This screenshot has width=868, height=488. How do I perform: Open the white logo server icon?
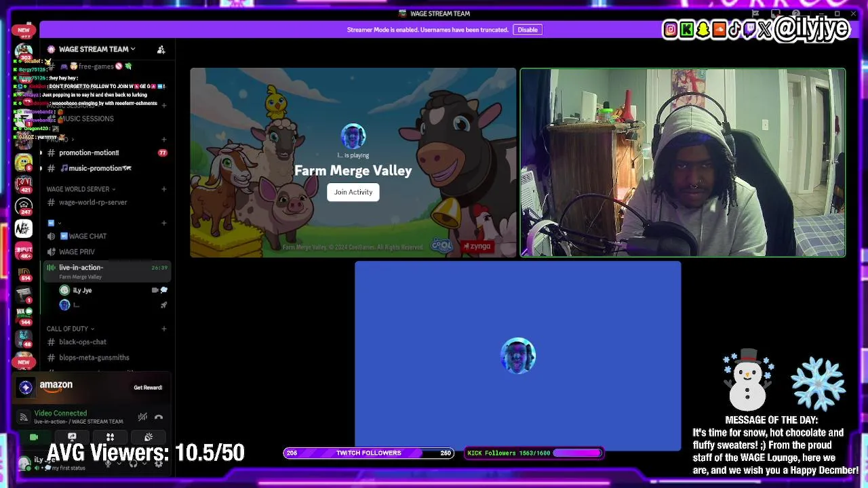tap(24, 228)
